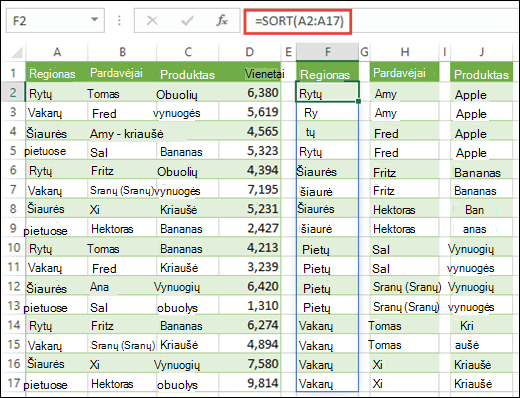Click the cell with value 4,565
This screenshot has width=520, height=398.
click(250, 131)
